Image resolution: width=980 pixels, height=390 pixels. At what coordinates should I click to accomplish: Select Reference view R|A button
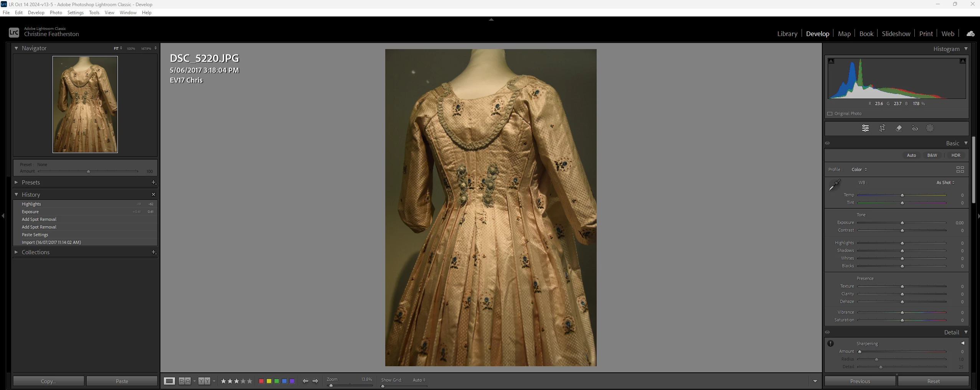point(185,381)
